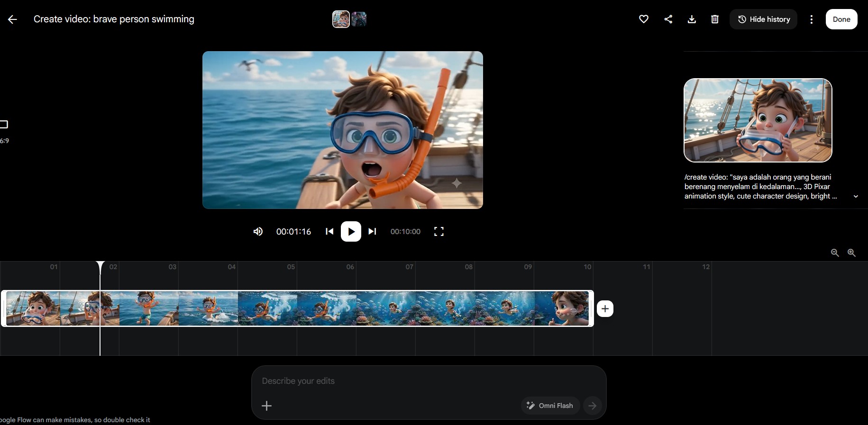Zoom in the timeline
This screenshot has width=868, height=425.
(851, 253)
